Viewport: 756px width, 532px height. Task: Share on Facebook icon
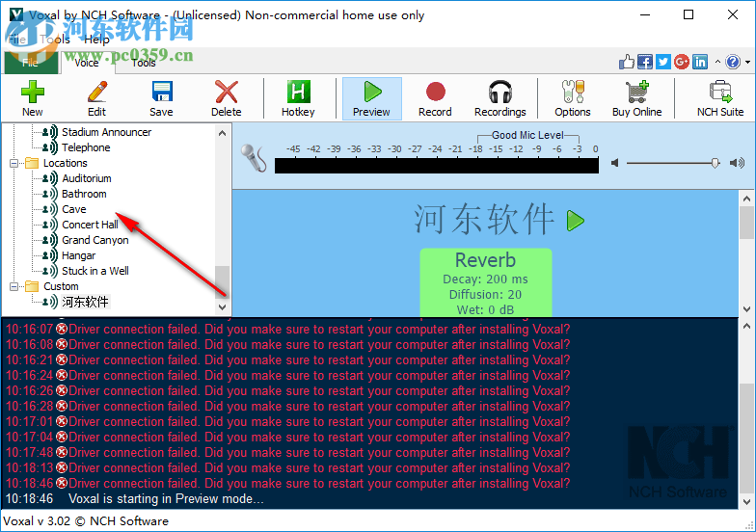tap(645, 62)
